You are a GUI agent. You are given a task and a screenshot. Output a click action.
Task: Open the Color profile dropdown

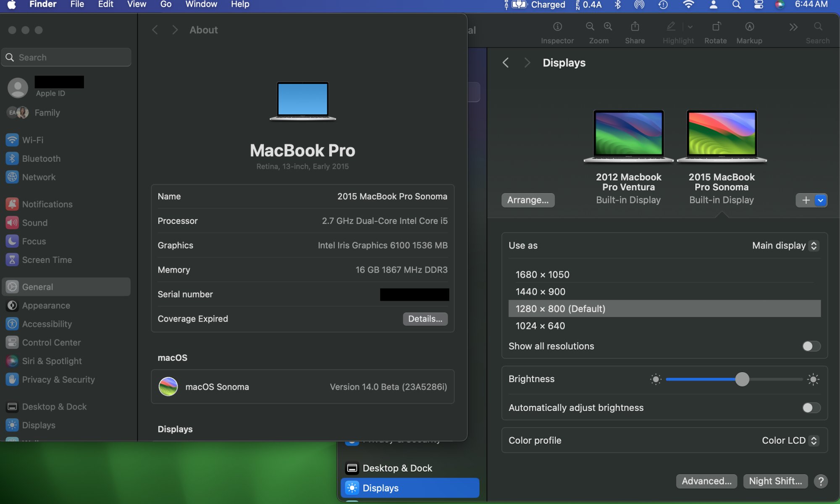click(790, 441)
